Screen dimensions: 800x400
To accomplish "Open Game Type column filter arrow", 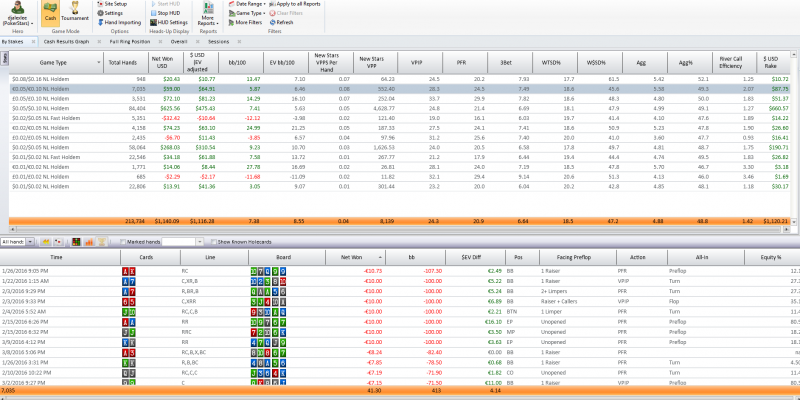I will (x=98, y=63).
